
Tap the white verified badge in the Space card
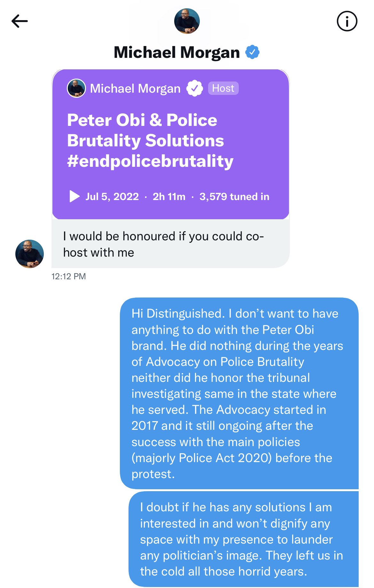point(194,89)
